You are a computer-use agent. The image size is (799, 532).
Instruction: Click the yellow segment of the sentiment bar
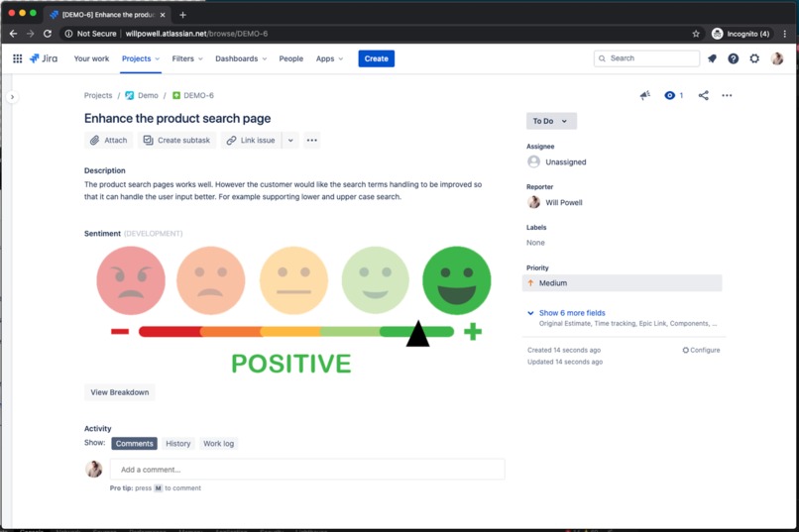pyautogui.click(x=290, y=332)
